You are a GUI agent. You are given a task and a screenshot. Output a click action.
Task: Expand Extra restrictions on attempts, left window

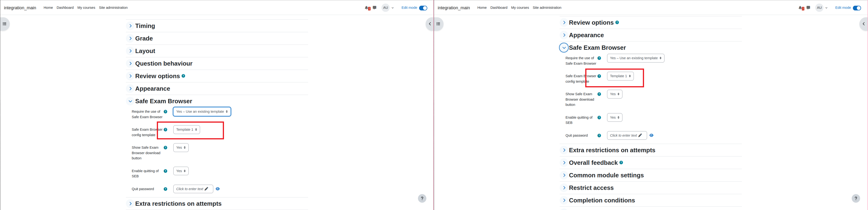[x=130, y=203]
